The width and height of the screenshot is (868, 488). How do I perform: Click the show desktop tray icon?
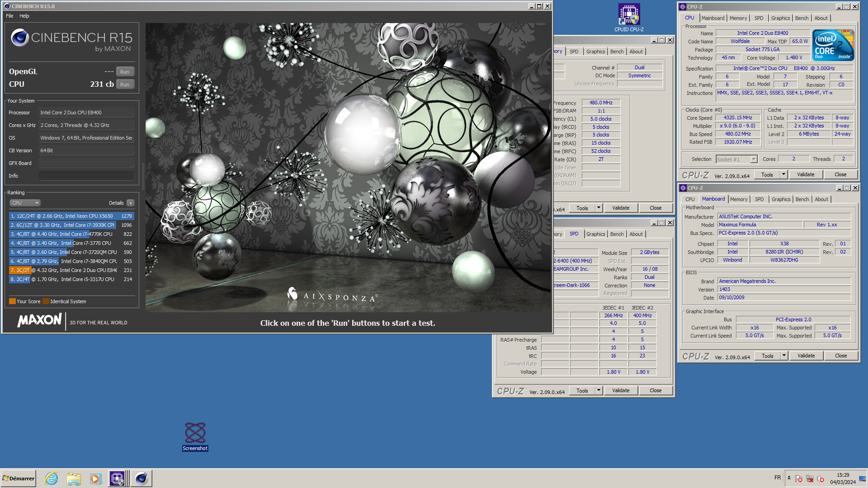(863, 479)
